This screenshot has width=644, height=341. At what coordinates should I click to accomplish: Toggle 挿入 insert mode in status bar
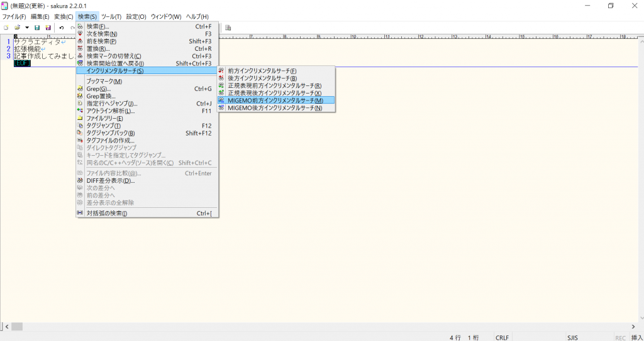pos(637,338)
